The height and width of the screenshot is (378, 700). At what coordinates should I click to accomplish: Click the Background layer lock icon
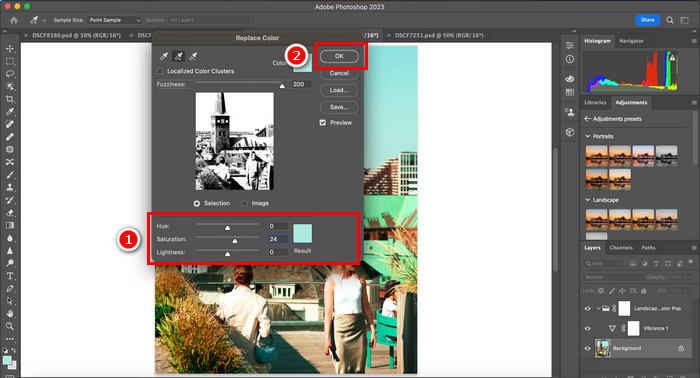tap(681, 348)
